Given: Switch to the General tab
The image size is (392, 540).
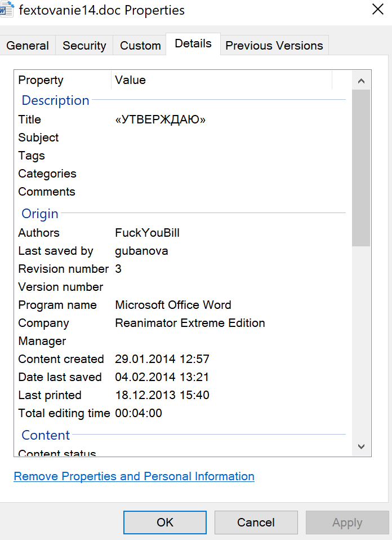Looking at the screenshot, I should point(28,46).
